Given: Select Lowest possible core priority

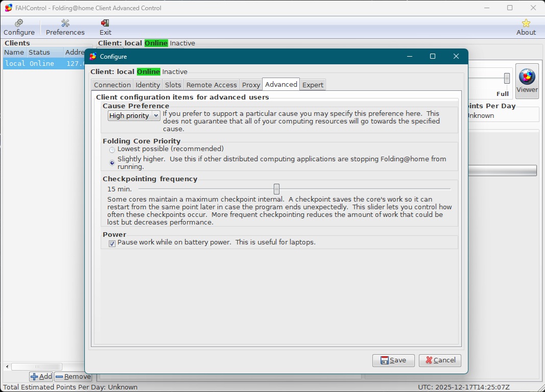Looking at the screenshot, I should coord(112,150).
